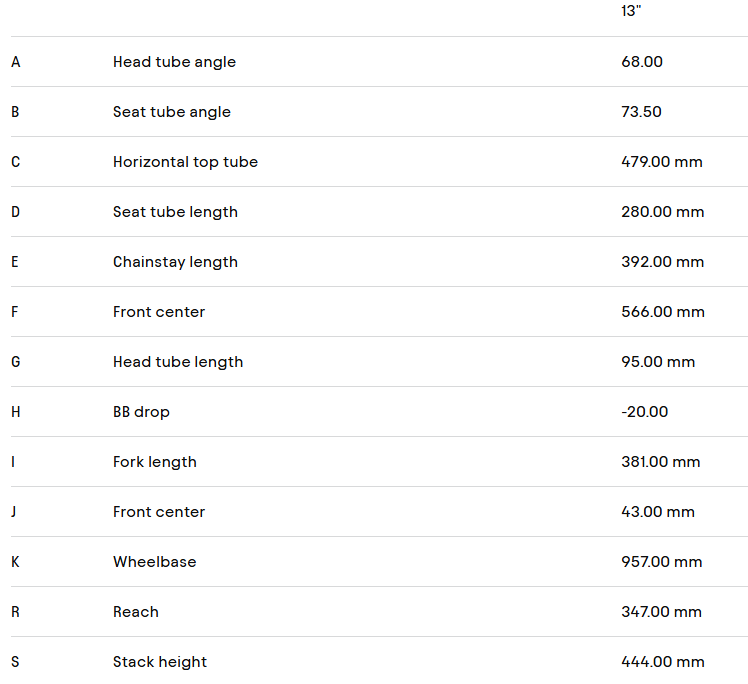Image resolution: width=748 pixels, height=684 pixels.
Task: Click the 479.00 mm value
Action: click(x=661, y=162)
